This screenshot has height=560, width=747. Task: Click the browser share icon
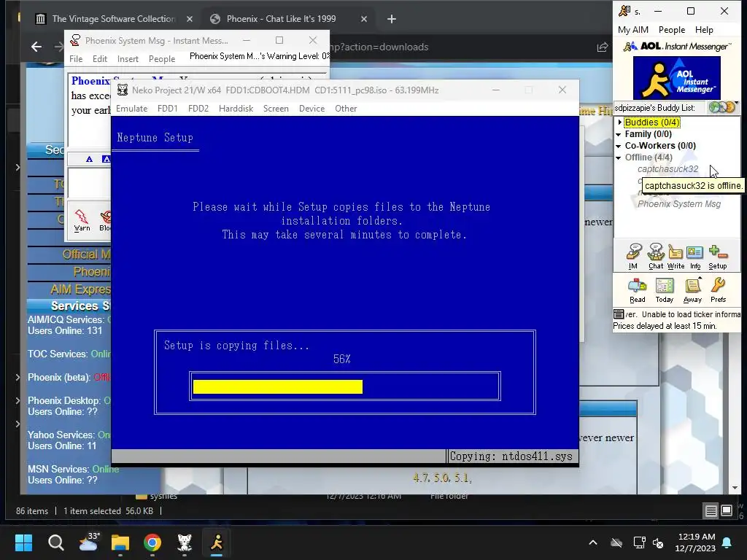click(602, 47)
